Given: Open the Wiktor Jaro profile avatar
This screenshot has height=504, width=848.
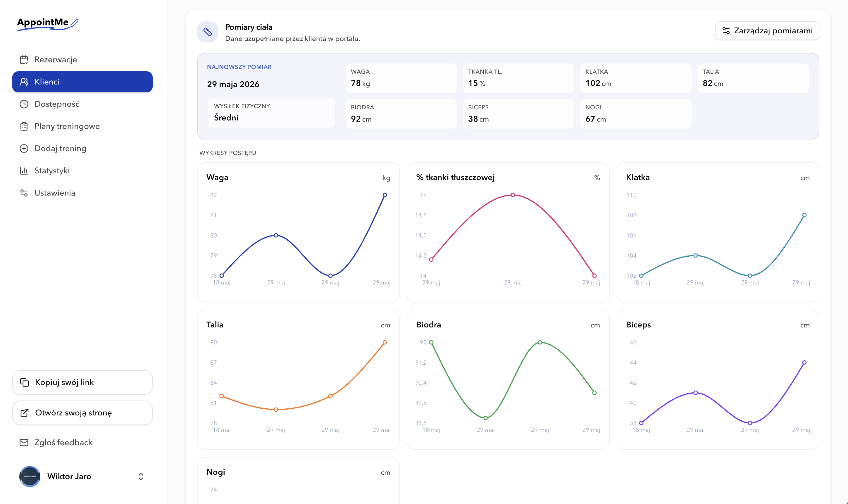Looking at the screenshot, I should click(x=30, y=477).
